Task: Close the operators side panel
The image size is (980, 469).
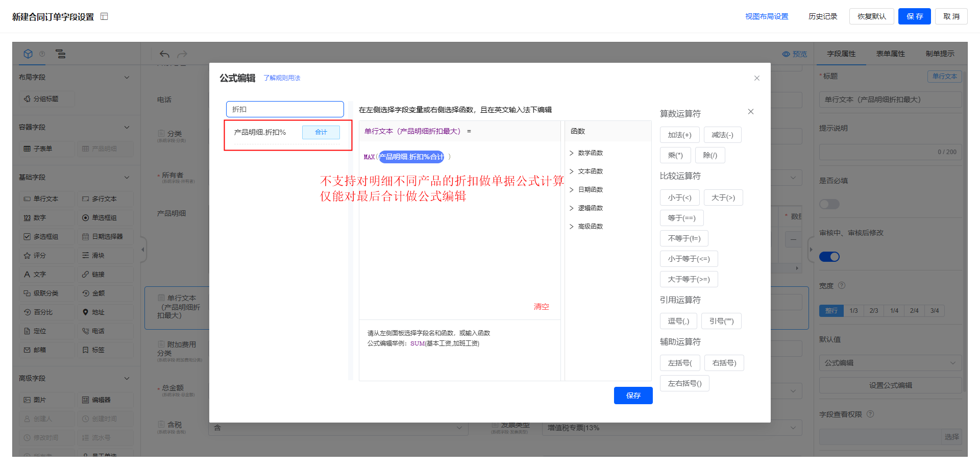Action: (750, 112)
